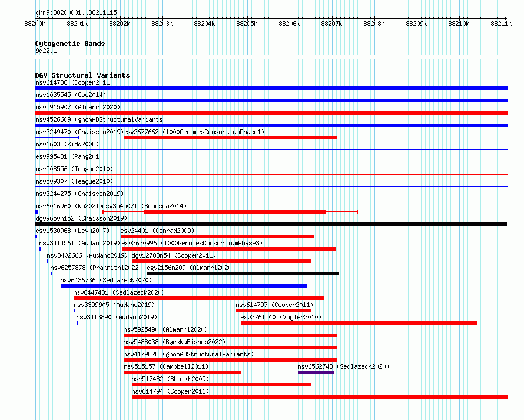
Task: Select the nsv1035545 (Coe2014) blue bar
Action: point(271,101)
